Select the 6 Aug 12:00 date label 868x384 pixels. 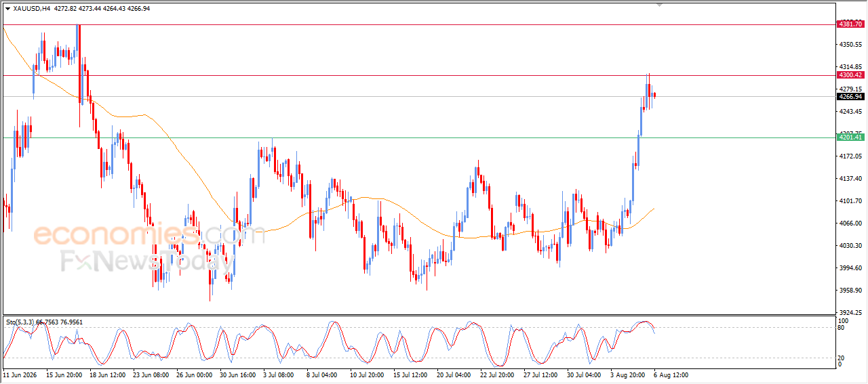(671, 375)
